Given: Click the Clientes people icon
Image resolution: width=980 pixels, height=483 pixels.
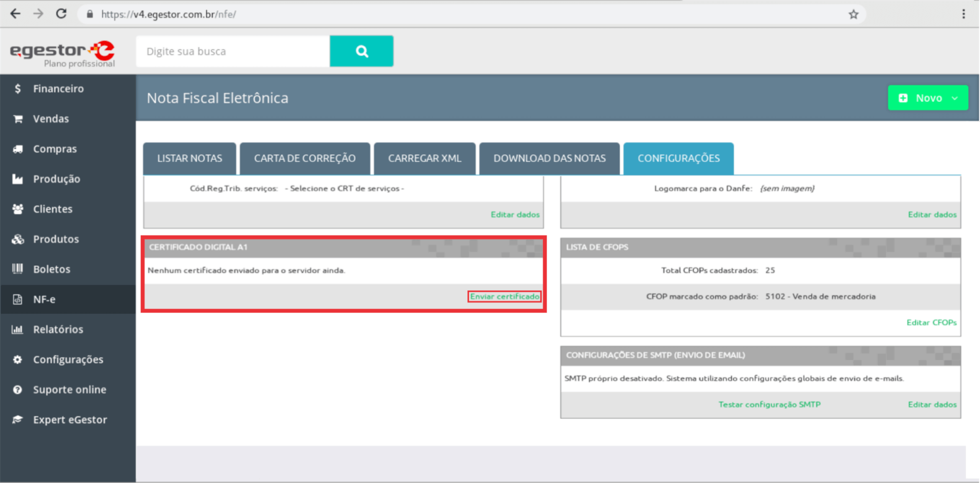Looking at the screenshot, I should [18, 209].
